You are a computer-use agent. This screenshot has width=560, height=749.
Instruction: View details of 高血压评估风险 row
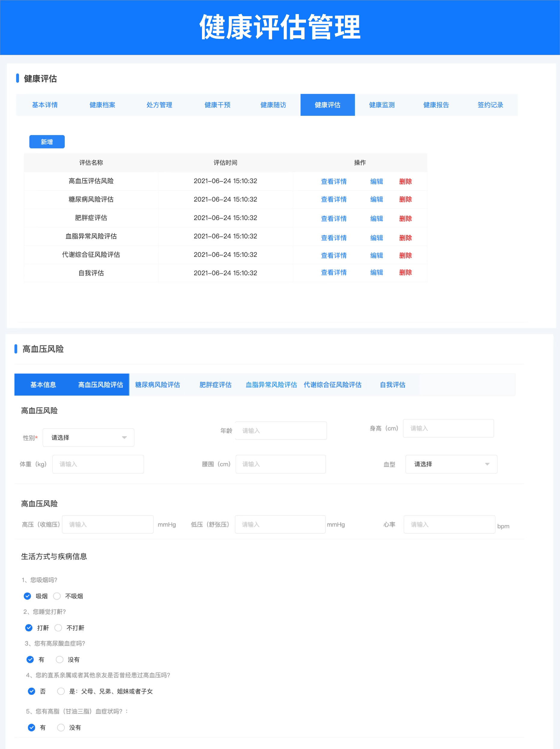[x=334, y=181]
